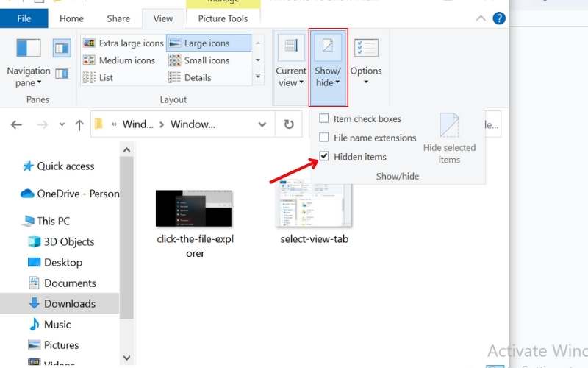The image size is (588, 368).
Task: Open recent locations dropdown arrow
Action: [x=62, y=124]
